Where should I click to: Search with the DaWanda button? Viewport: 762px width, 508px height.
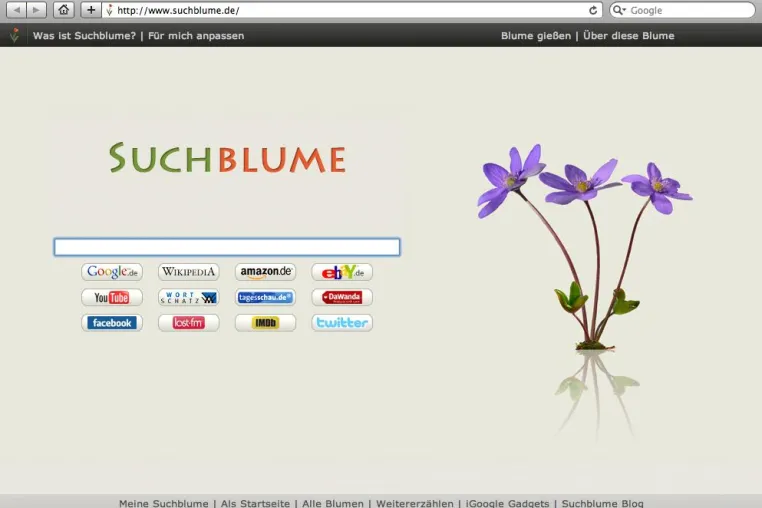click(x=342, y=297)
